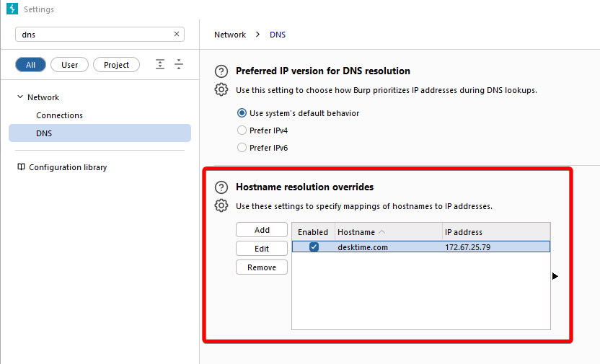600x364 pixels.
Task: Uncheck the Enabled checkbox for desktime.com
Action: [314, 247]
